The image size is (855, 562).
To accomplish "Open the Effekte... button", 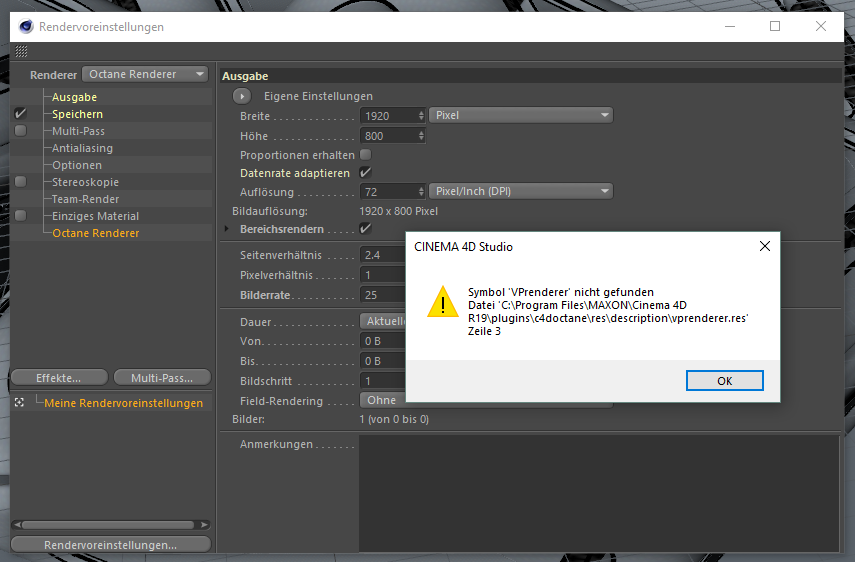I will (x=59, y=378).
